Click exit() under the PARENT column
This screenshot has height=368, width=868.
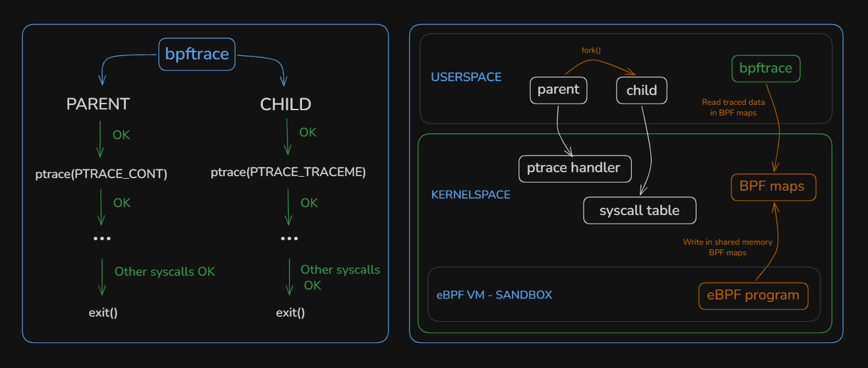coord(103,313)
